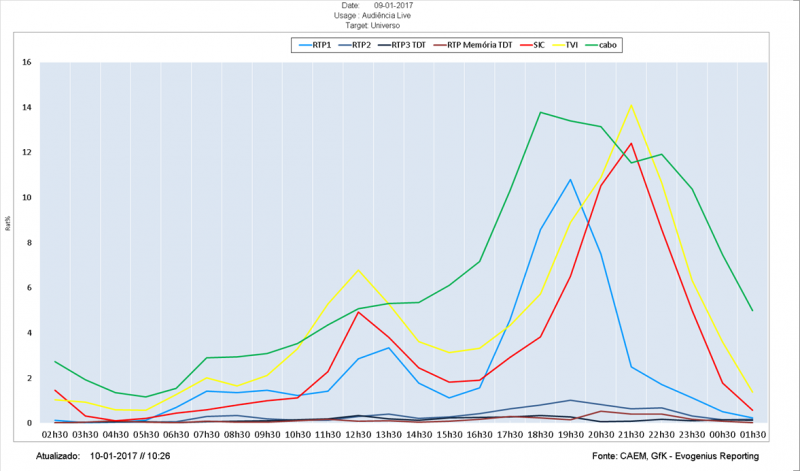
Task: Select the TVI legend entry
Action: coord(564,45)
